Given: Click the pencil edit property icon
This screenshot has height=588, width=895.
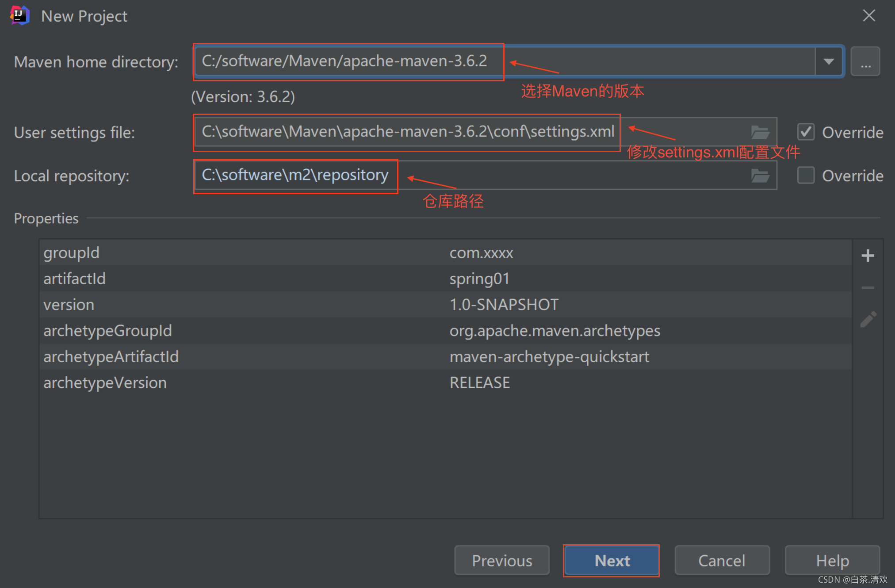Looking at the screenshot, I should click(x=868, y=320).
